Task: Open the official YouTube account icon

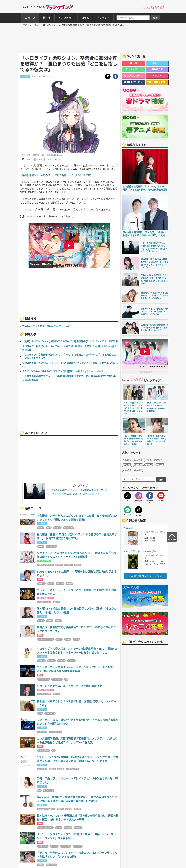Action: [x=161, y=495]
